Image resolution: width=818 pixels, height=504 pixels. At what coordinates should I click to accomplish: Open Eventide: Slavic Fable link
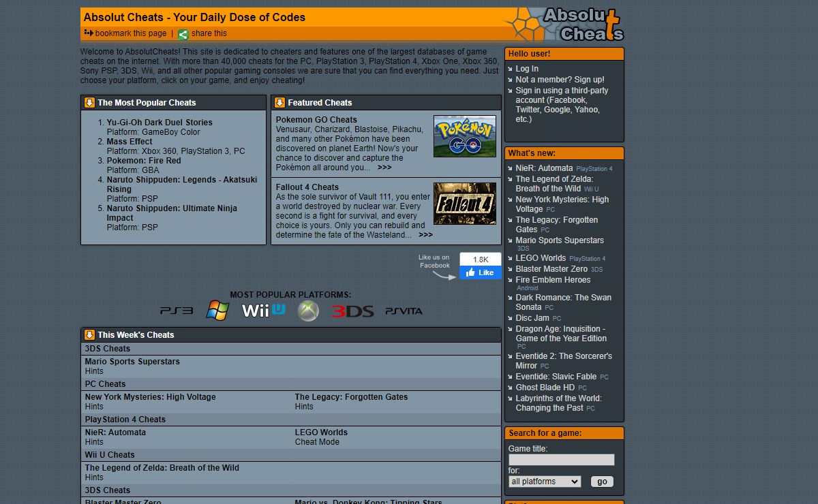point(556,377)
